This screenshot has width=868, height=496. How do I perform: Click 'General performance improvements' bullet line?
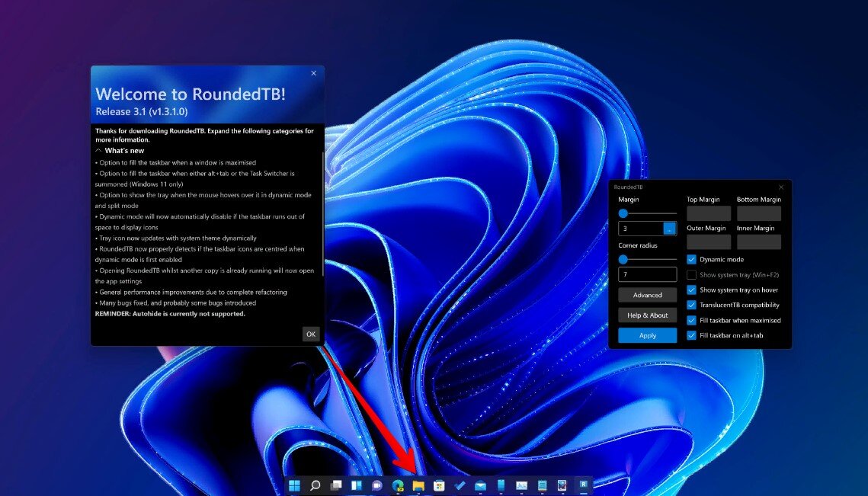click(x=191, y=292)
